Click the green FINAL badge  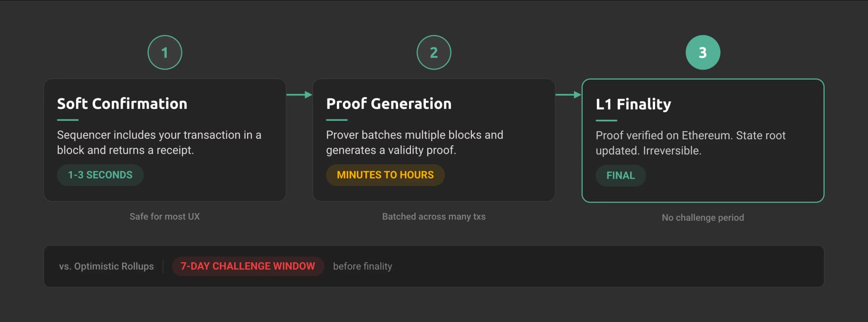(x=620, y=175)
